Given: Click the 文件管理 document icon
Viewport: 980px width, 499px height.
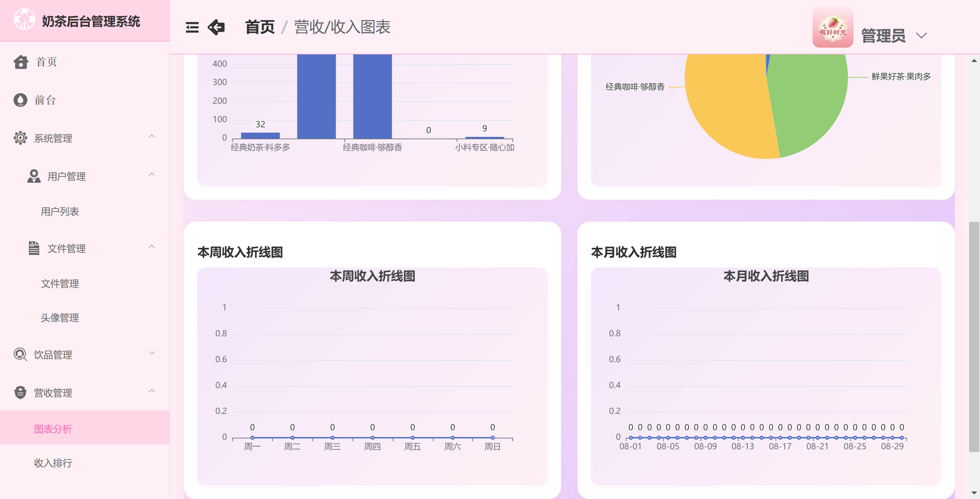Looking at the screenshot, I should 34,248.
